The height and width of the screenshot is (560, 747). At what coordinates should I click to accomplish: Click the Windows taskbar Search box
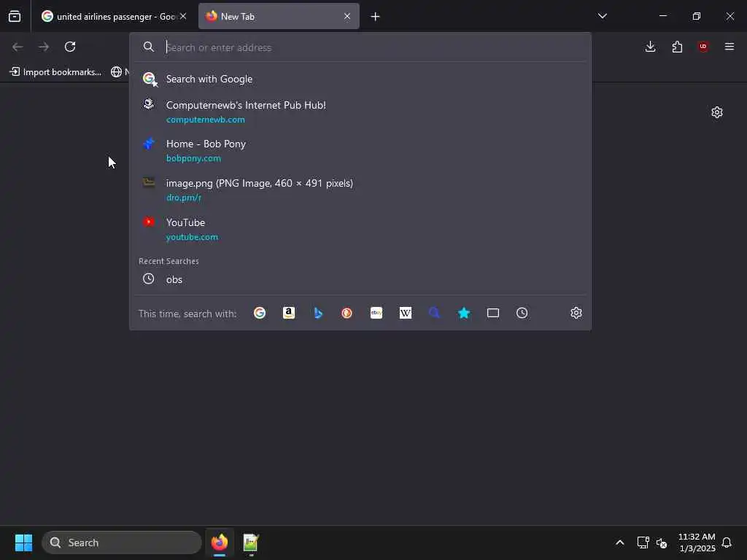pyautogui.click(x=122, y=542)
